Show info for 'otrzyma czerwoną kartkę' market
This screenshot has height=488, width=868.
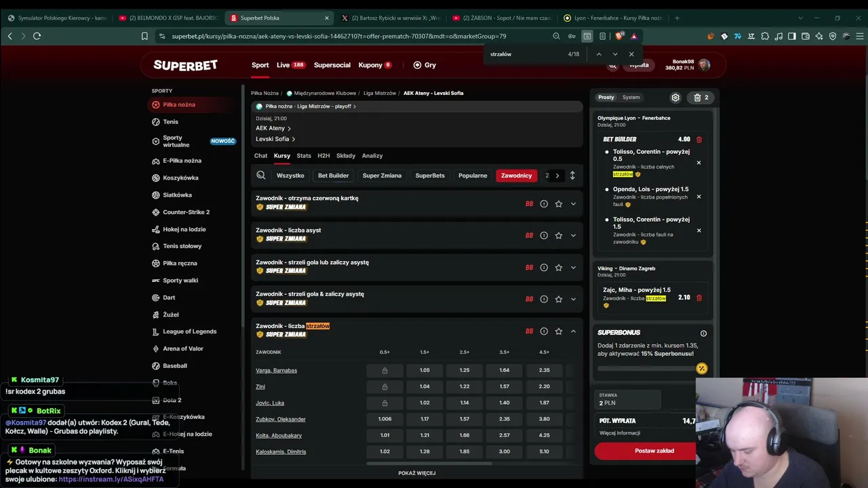click(x=544, y=204)
